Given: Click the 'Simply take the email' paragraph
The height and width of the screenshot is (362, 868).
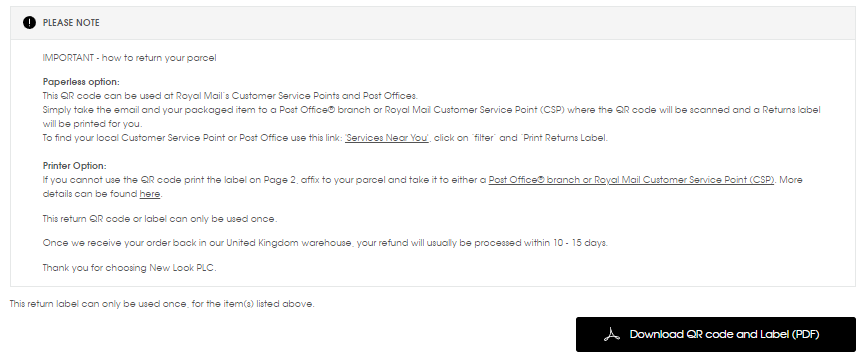Looking at the screenshot, I should point(432,117).
